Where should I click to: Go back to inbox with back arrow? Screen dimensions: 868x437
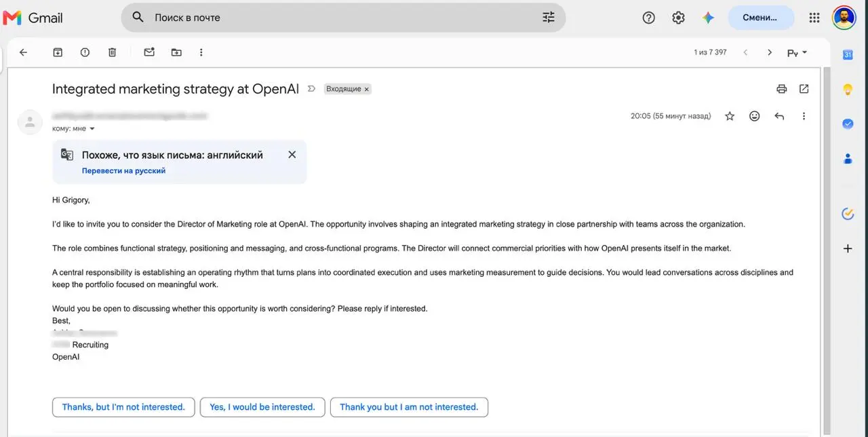[x=23, y=52]
